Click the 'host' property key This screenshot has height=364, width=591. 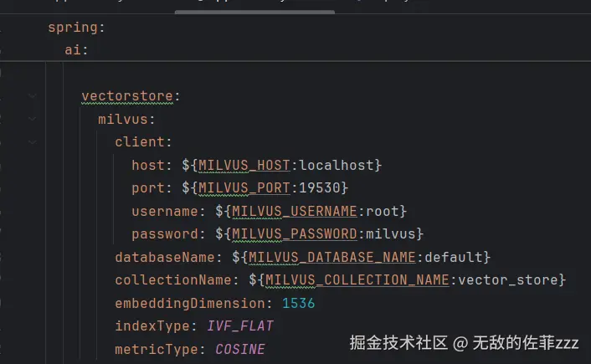(147, 165)
